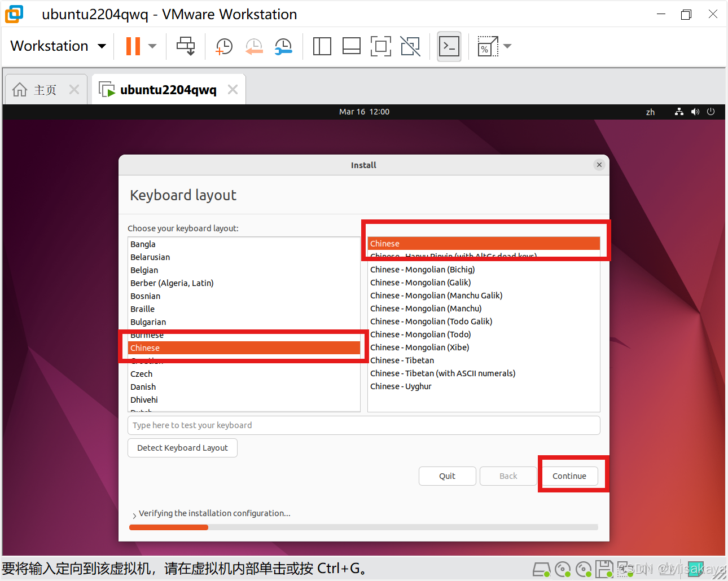This screenshot has width=728, height=581.
Task: Select the plain Chinese variant on the right
Action: click(x=484, y=244)
